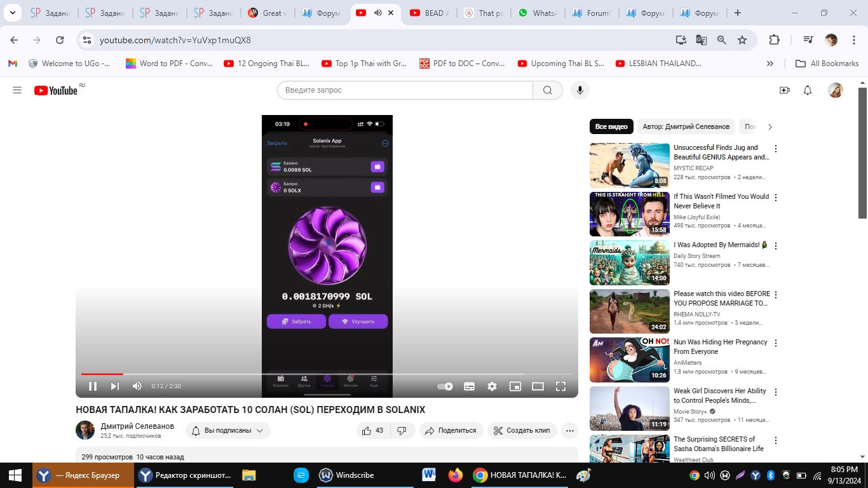This screenshot has height=488, width=868.
Task: Bookmark this page with the star
Action: [742, 40]
